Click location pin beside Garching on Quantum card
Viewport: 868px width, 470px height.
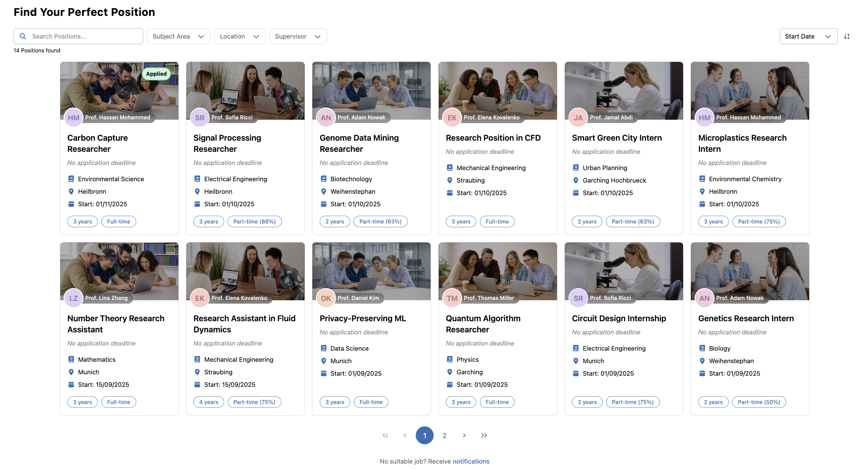tap(450, 372)
